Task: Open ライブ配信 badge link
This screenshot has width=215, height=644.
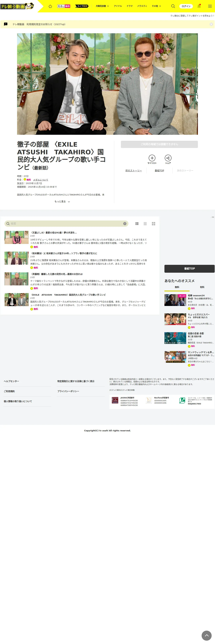Action: pyautogui.click(x=82, y=6)
